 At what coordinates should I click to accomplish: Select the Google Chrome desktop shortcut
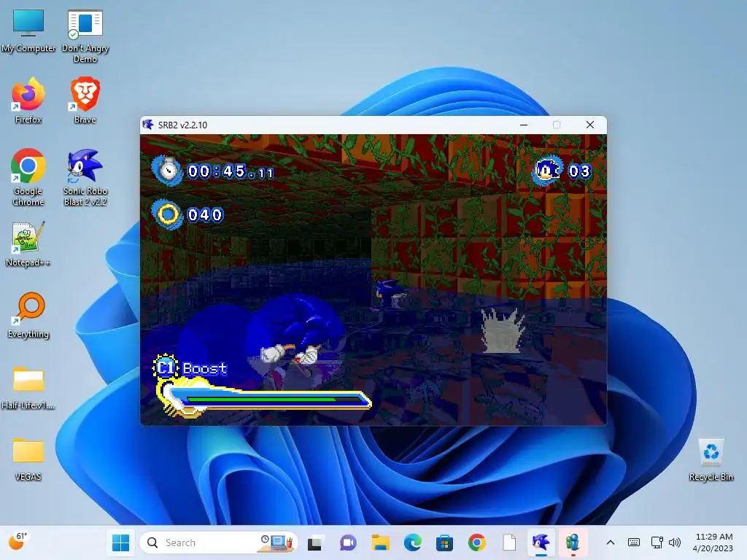pos(28,178)
